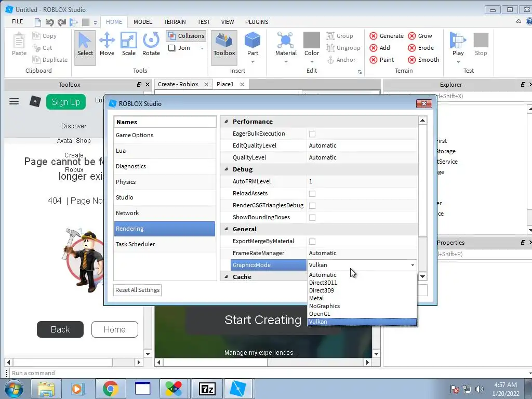Click the new file icon in quick toolbar

38,22
